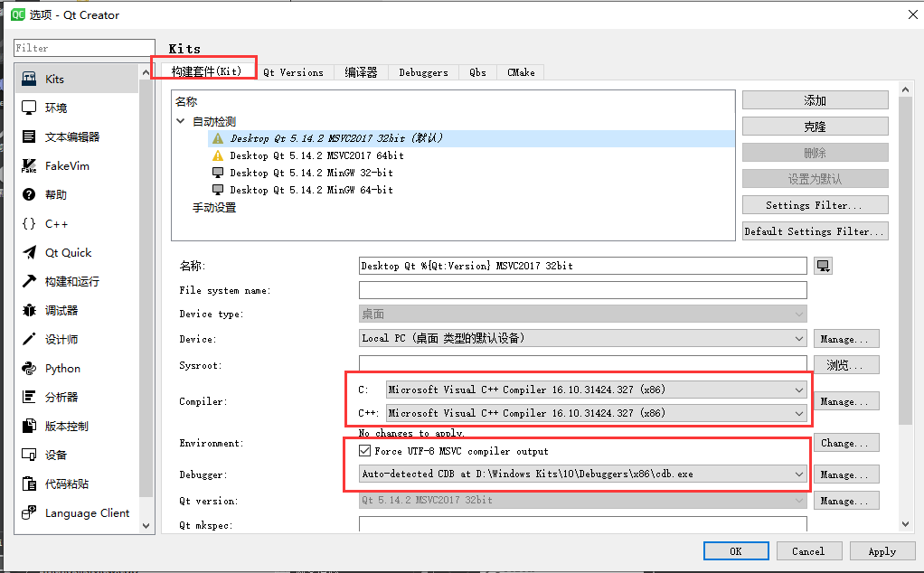The width and height of the screenshot is (924, 573).
Task: Switch to the CMake tab
Action: pyautogui.click(x=521, y=72)
